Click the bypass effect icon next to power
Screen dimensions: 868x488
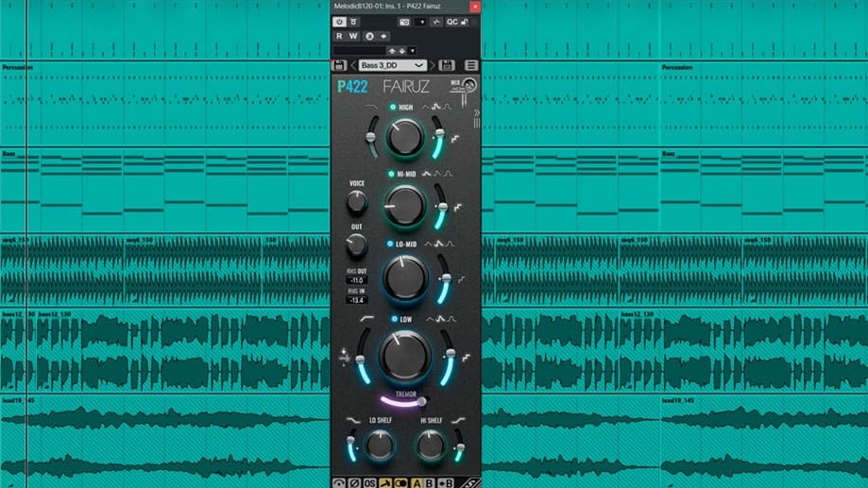(353, 22)
